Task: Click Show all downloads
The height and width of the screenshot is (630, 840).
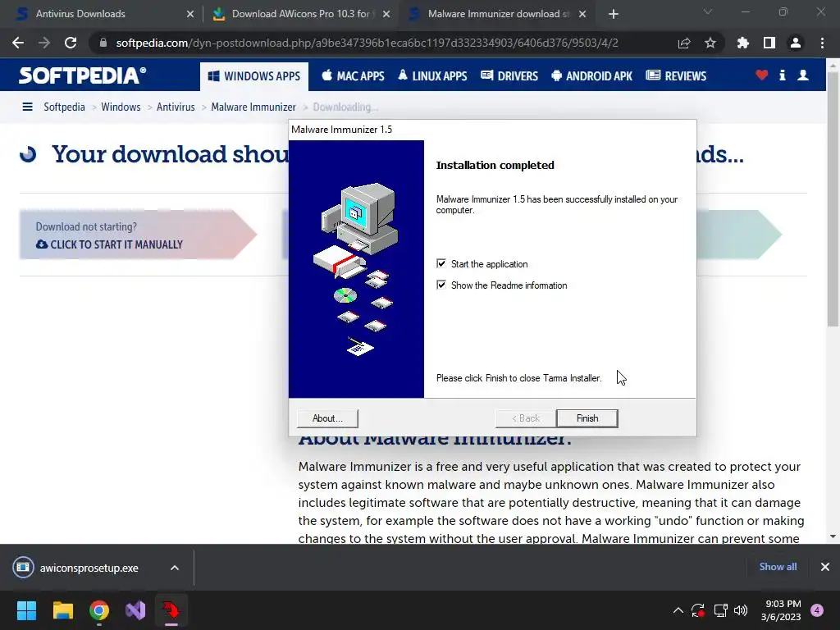Action: 778,567
